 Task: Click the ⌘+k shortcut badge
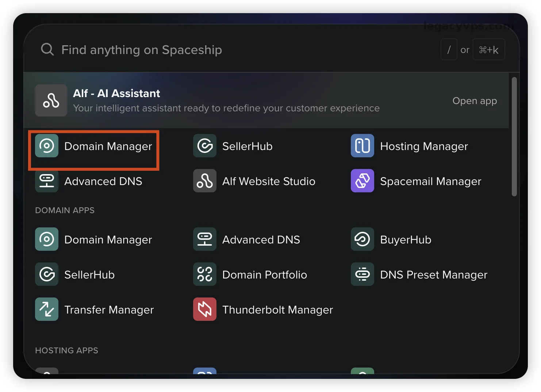[x=488, y=50]
